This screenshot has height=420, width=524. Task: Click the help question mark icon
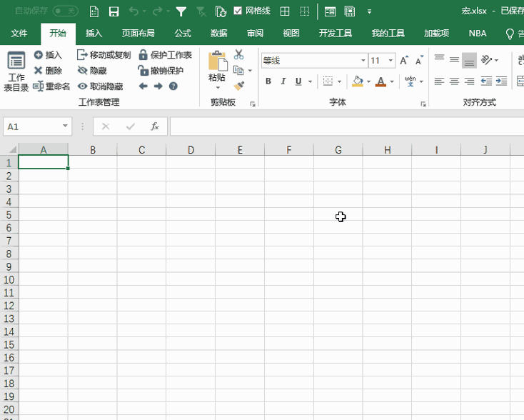pos(173,86)
